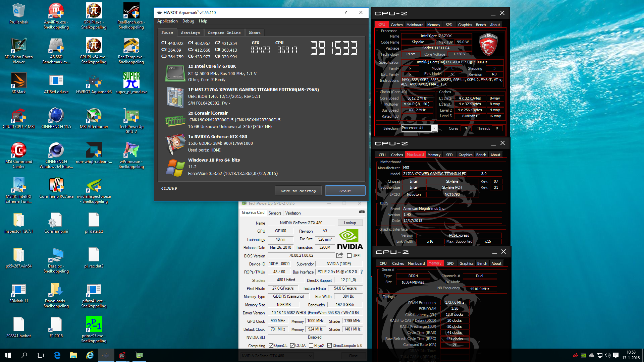Image resolution: width=644 pixels, height=362 pixels.
Task: Open Validation tab in GPU-Z
Action: click(293, 213)
